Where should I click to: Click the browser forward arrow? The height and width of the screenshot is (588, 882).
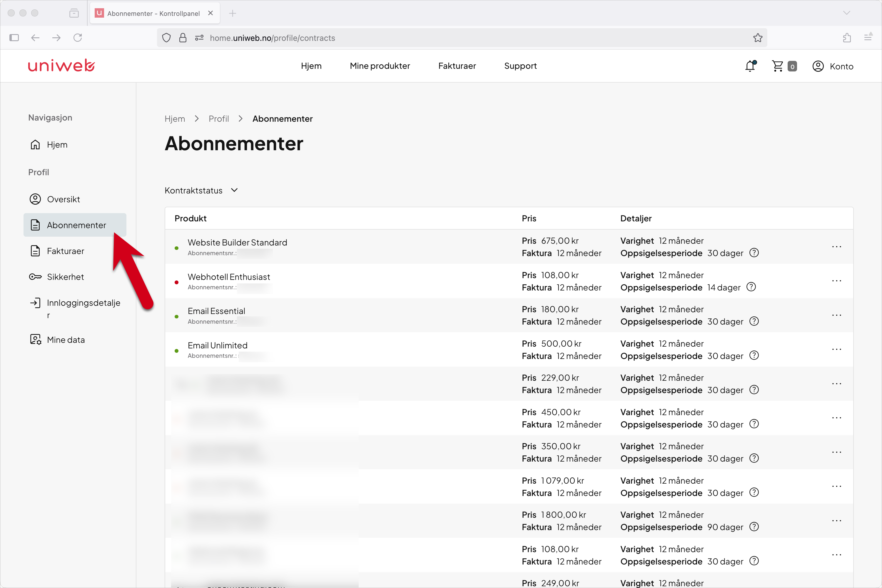click(56, 38)
